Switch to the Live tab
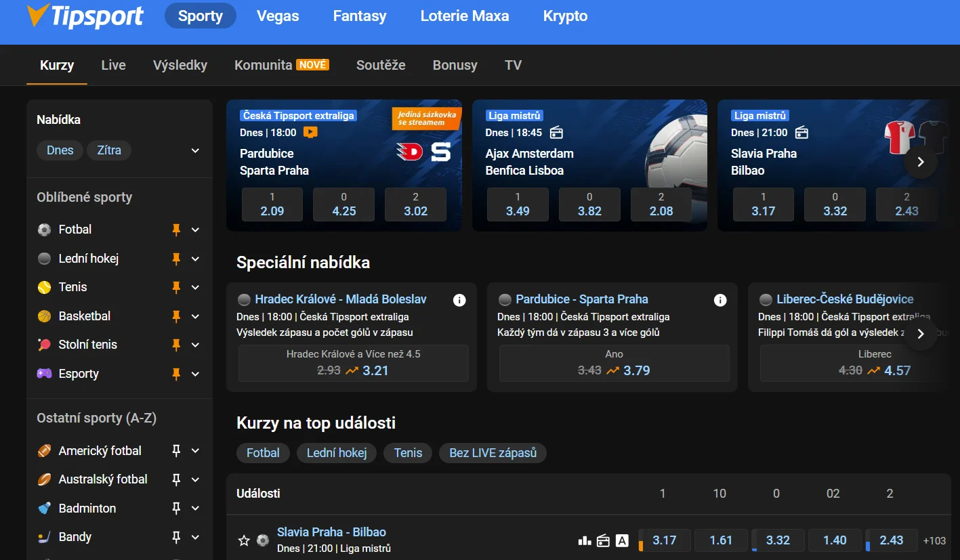 [x=113, y=65]
